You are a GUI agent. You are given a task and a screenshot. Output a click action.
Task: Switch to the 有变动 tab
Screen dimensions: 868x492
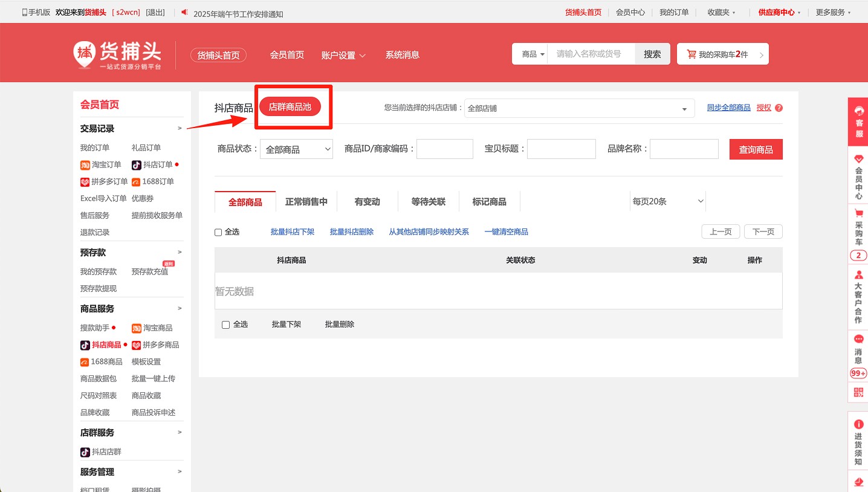(x=368, y=202)
